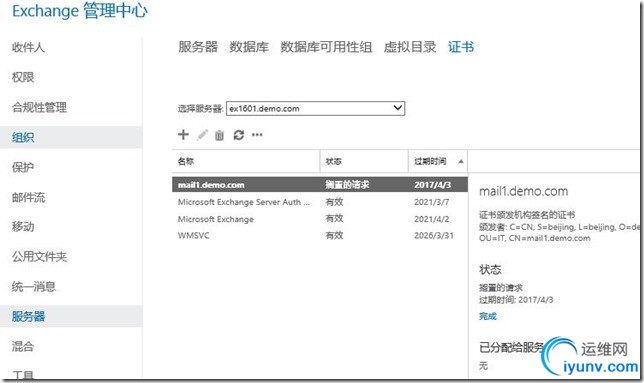Open the more options ellipsis menu

pos(257,135)
